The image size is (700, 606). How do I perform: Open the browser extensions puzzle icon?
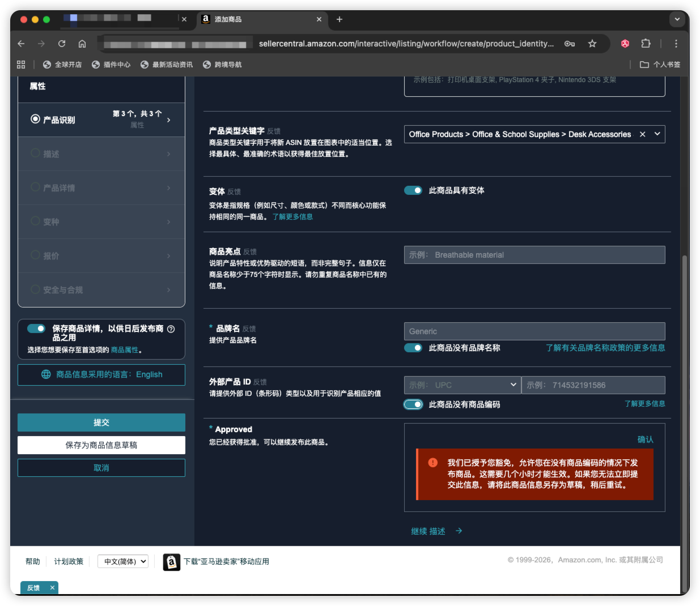(x=646, y=44)
